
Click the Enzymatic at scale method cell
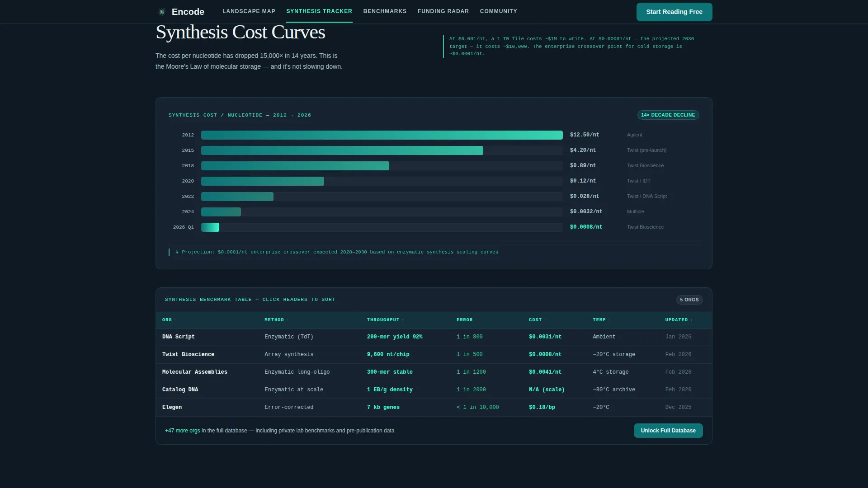[x=294, y=390]
